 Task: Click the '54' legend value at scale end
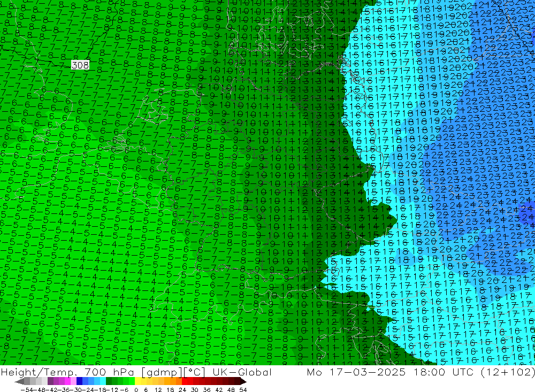click(x=243, y=389)
